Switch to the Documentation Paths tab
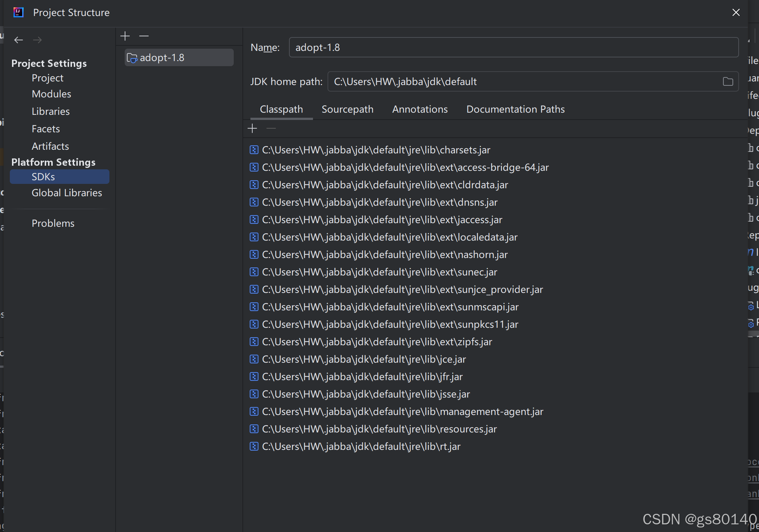 [515, 109]
